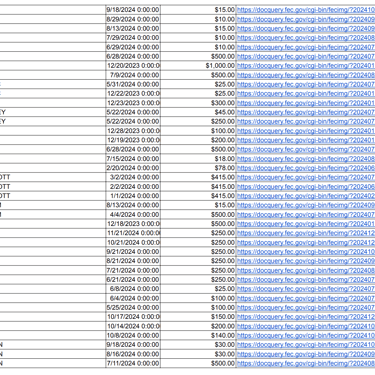The image size is (375, 375).
Task: Select the date cell 6/21/2024 0:00:00
Action: [x=133, y=280]
